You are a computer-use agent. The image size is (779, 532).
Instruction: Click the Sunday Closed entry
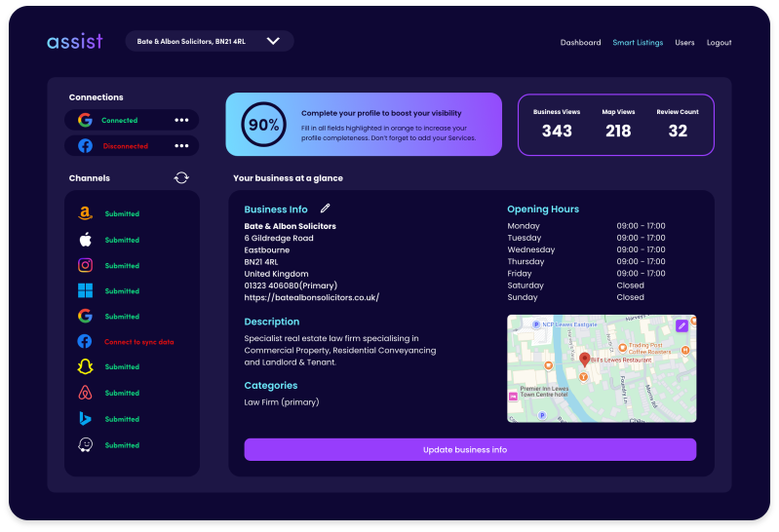pos(631,297)
